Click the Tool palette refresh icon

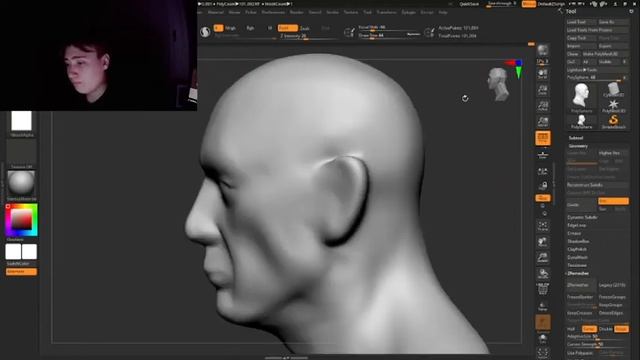point(631,11)
